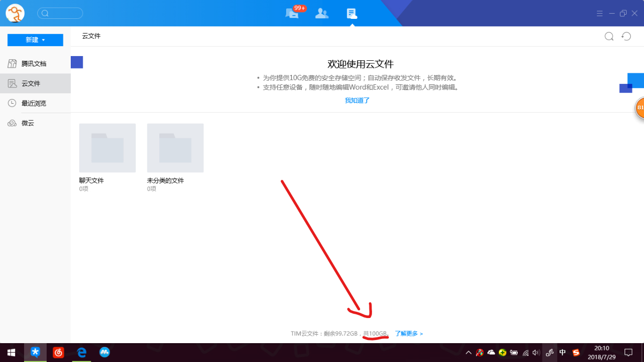This screenshot has width=644, height=362.
Task: Click the top search box
Action: click(60, 14)
